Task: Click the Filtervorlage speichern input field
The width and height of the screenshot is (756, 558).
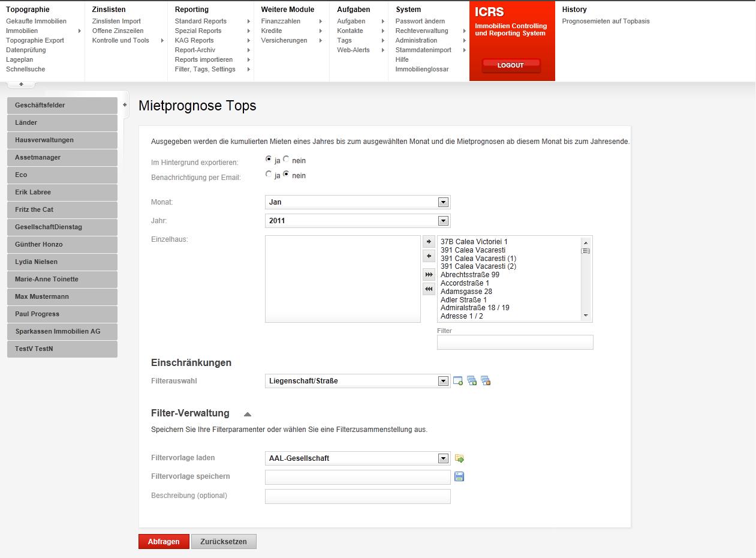Action: 357,477
